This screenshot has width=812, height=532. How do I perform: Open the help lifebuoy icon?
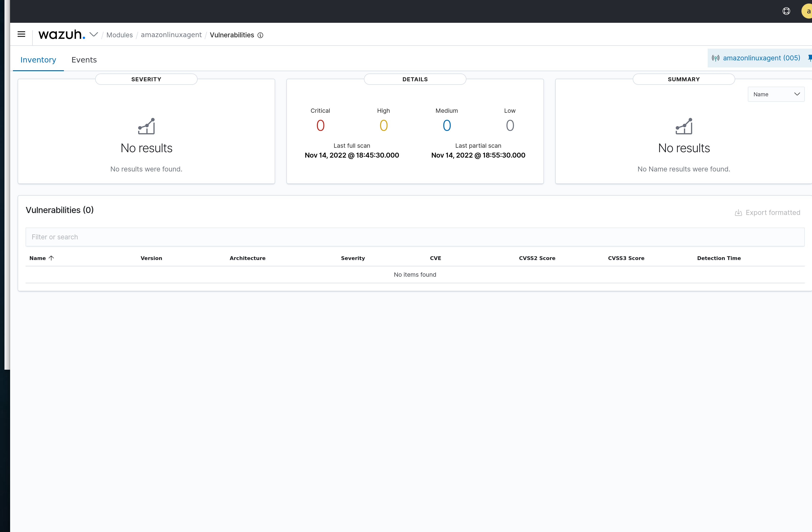786,11
